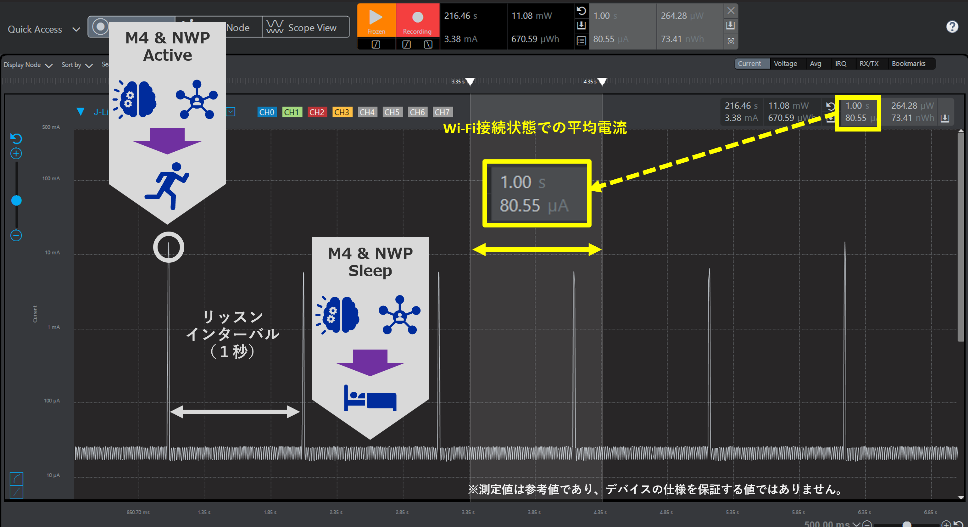Click the help question mark icon
This screenshot has height=527, width=980.
click(x=952, y=27)
